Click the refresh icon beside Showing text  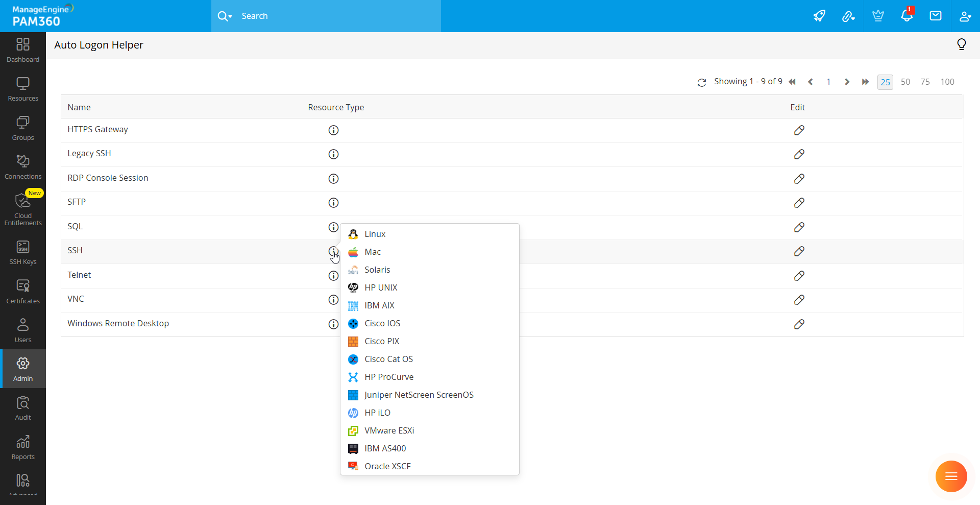tap(702, 82)
